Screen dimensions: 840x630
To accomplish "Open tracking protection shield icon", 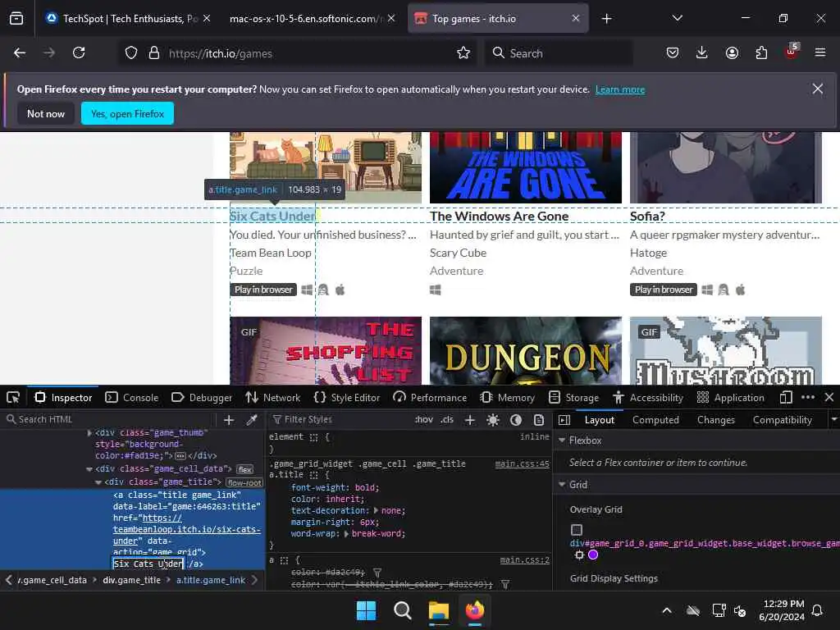I will (x=131, y=52).
